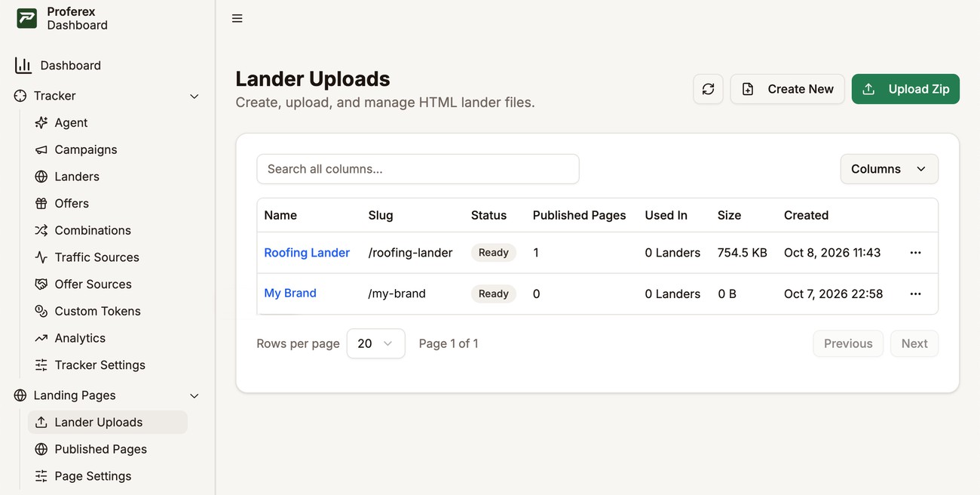The width and height of the screenshot is (980, 495).
Task: Click the Offer Sources handshake icon
Action: click(41, 284)
